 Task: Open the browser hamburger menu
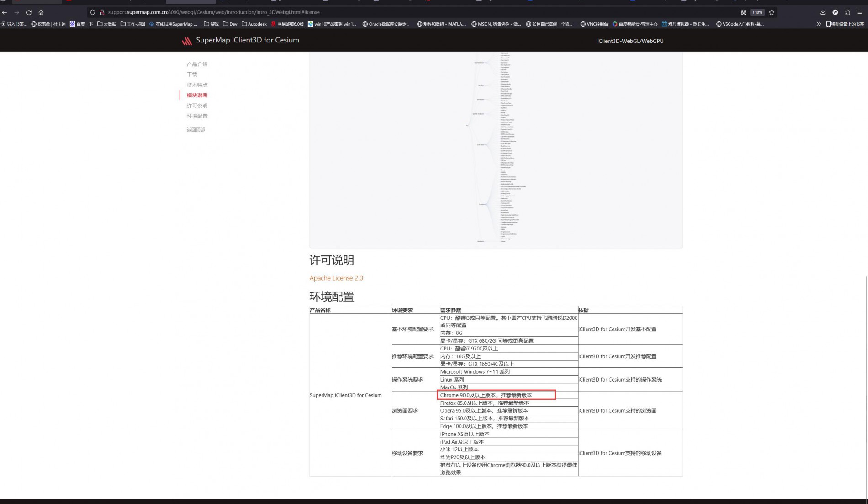coord(860,12)
